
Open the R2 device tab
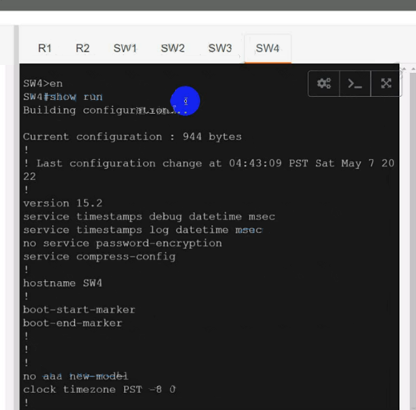tap(82, 48)
